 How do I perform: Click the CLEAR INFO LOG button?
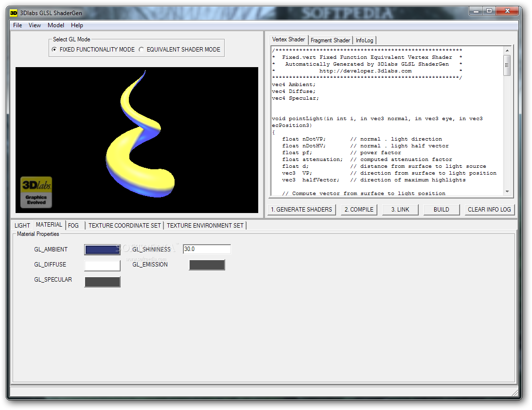point(489,210)
